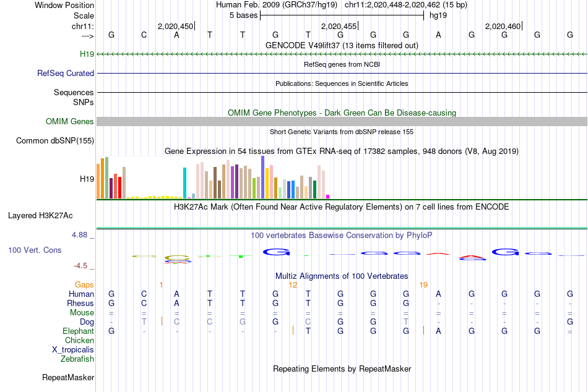Screen dimensions: 588x392
Task: Click the small magenta GTEx bar
Action: click(x=328, y=197)
